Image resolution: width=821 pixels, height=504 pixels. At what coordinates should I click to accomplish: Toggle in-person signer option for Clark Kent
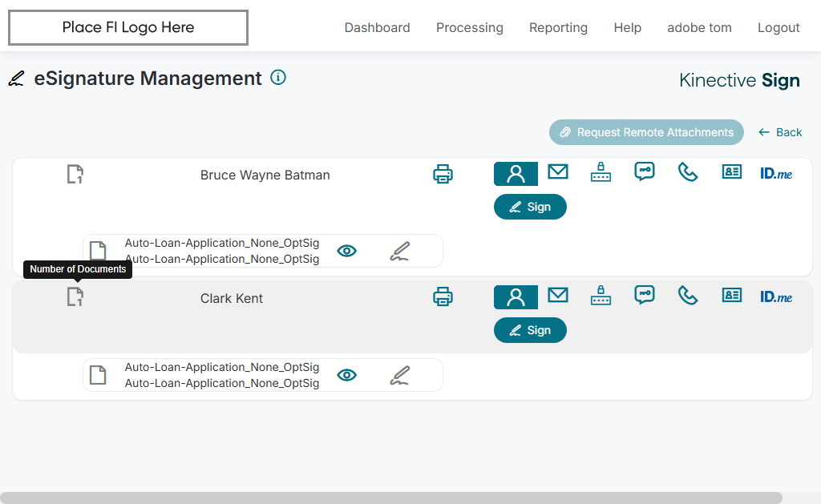(516, 297)
